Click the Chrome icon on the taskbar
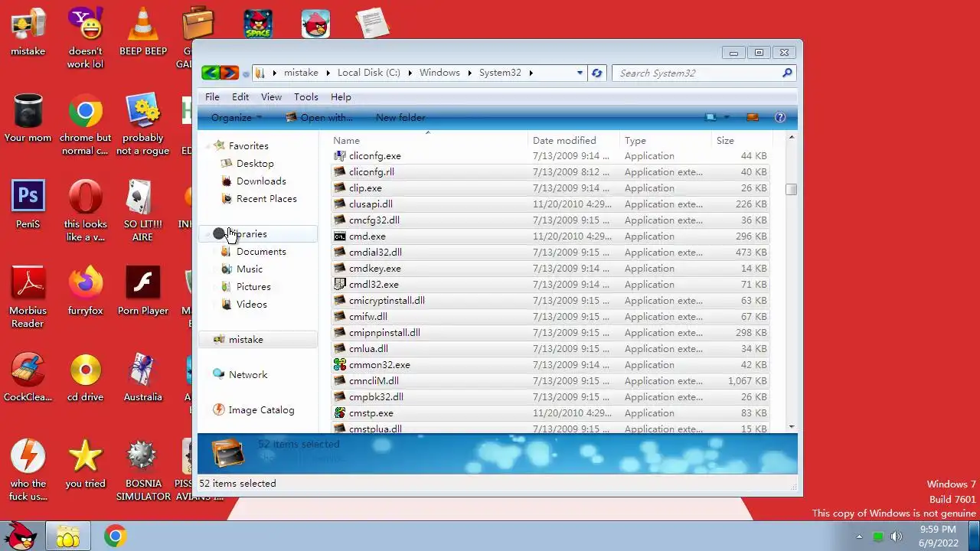The width and height of the screenshot is (980, 551). tap(116, 536)
